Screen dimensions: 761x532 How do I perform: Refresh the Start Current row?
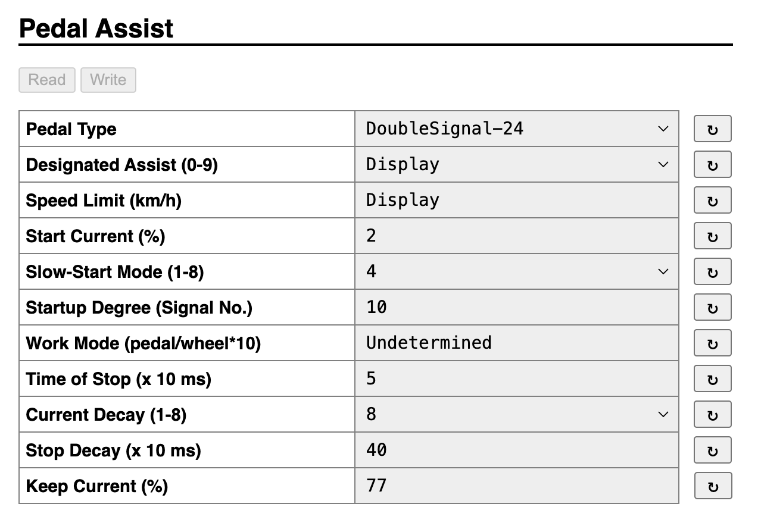tap(712, 236)
